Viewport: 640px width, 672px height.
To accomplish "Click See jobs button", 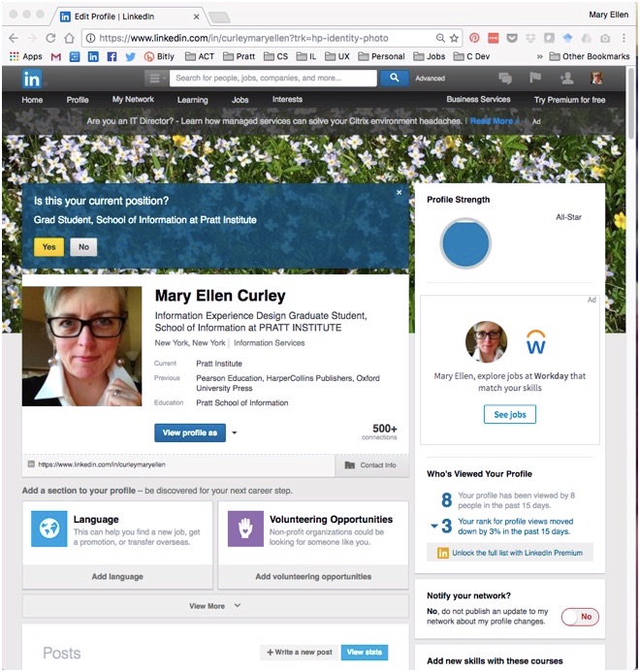I will click(510, 414).
